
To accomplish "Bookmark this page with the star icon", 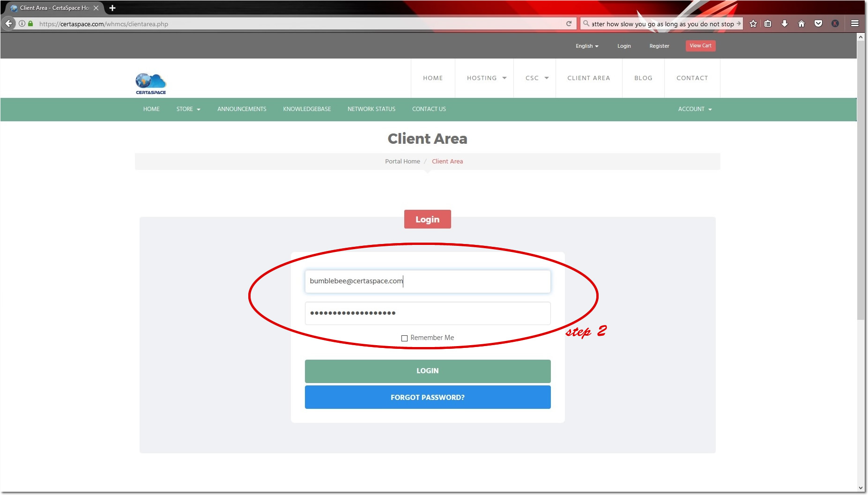I will (753, 23).
